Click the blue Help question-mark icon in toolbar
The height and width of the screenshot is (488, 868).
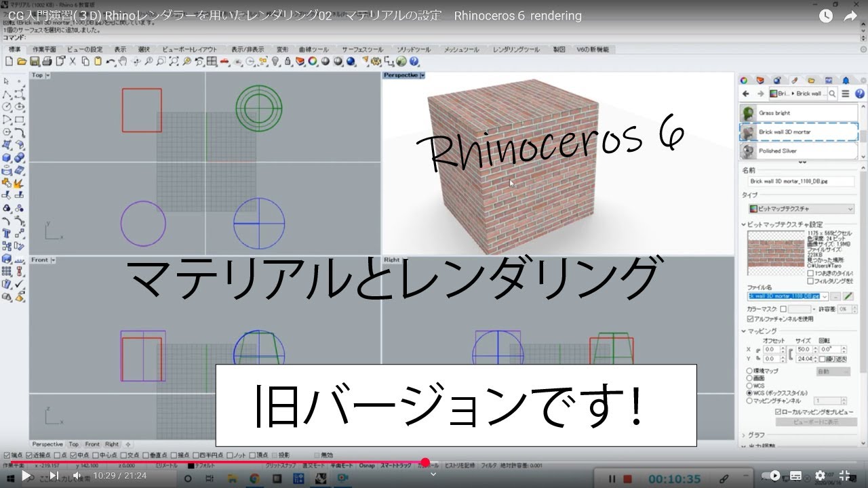tap(413, 61)
